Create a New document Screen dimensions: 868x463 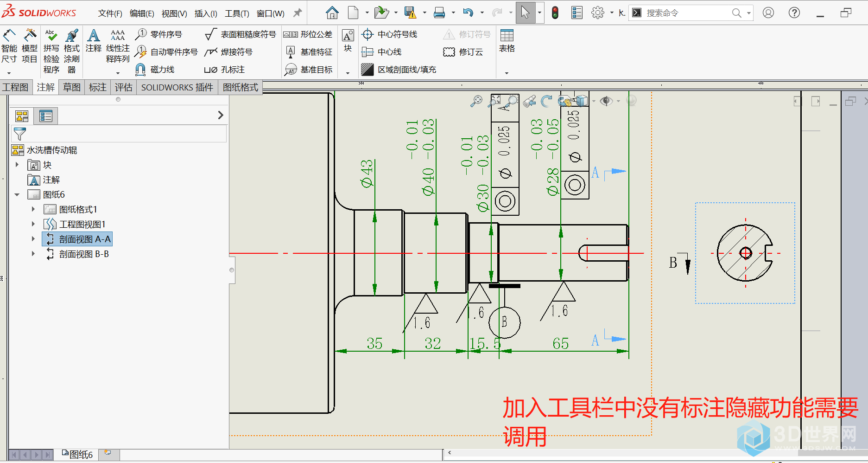point(353,13)
